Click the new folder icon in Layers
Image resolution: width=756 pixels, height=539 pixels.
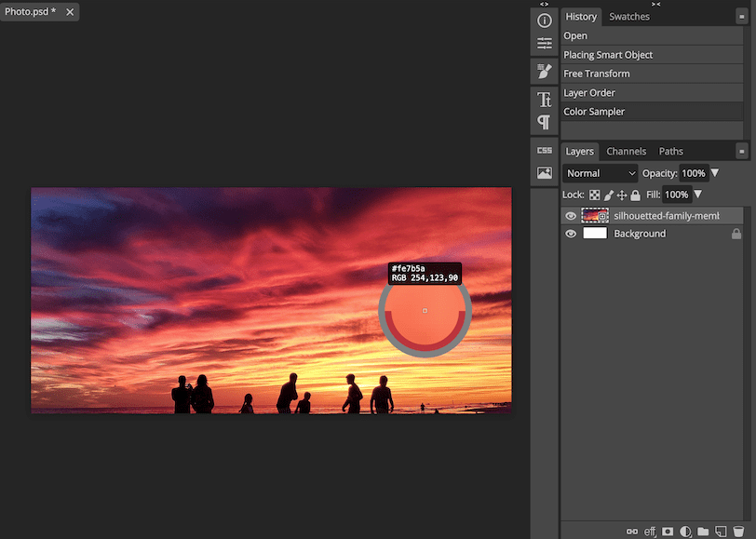[703, 532]
